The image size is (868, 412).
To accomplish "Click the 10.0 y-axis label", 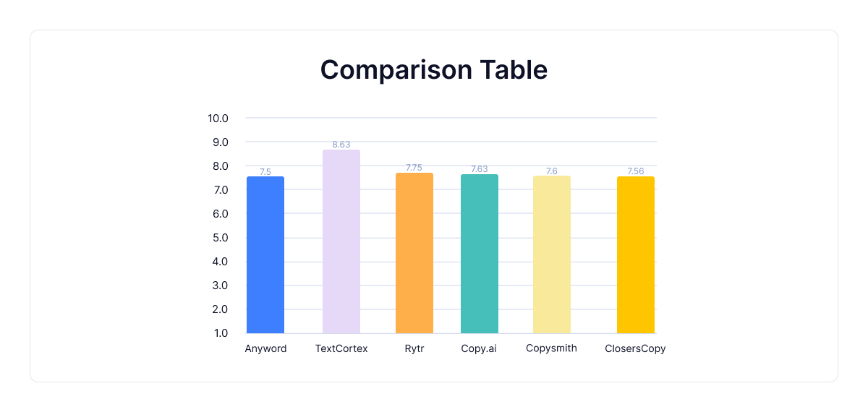I will [x=218, y=118].
